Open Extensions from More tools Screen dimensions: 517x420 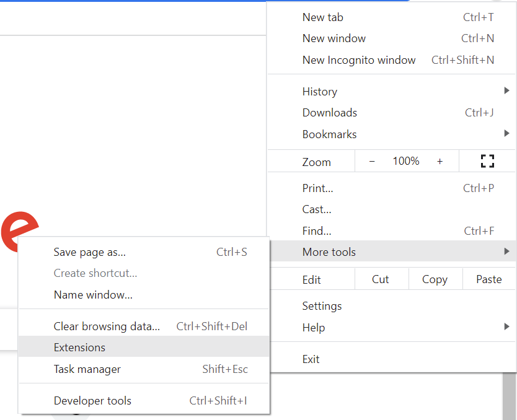tap(80, 348)
